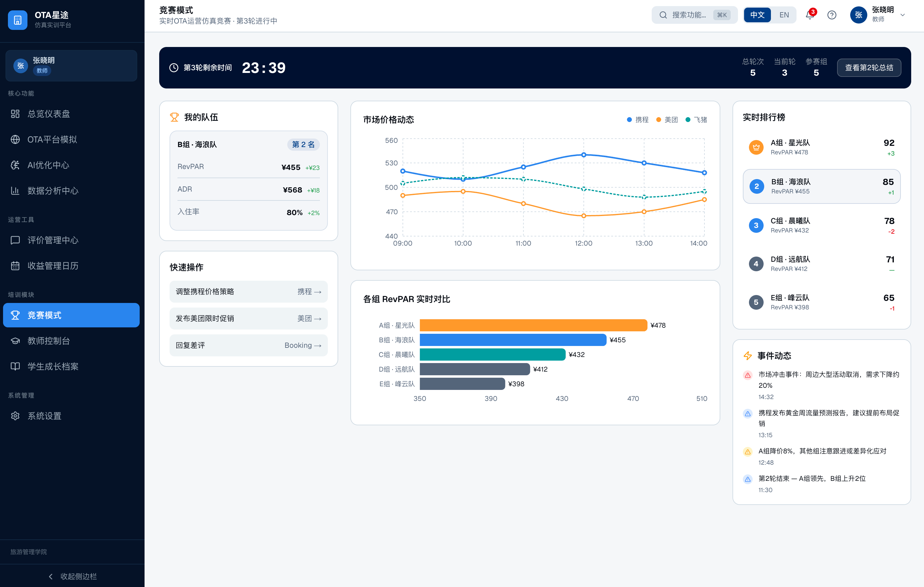Expand the 张晓明 user menu chevron

click(903, 15)
